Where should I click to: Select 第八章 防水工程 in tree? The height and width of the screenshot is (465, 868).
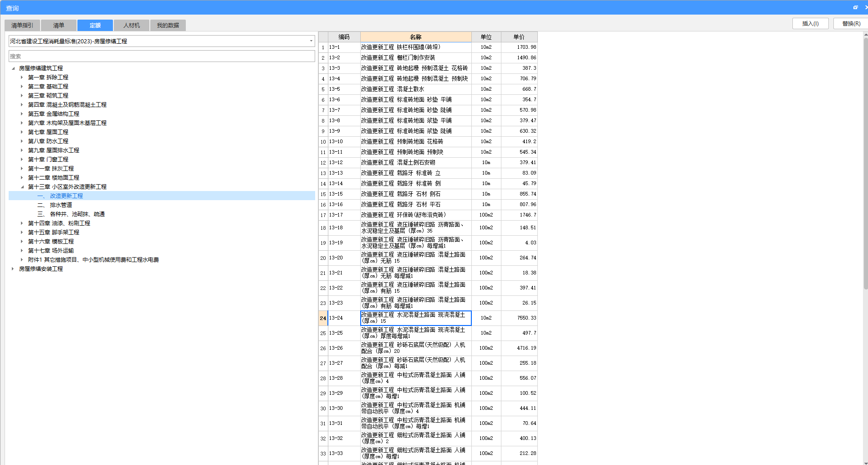48,141
